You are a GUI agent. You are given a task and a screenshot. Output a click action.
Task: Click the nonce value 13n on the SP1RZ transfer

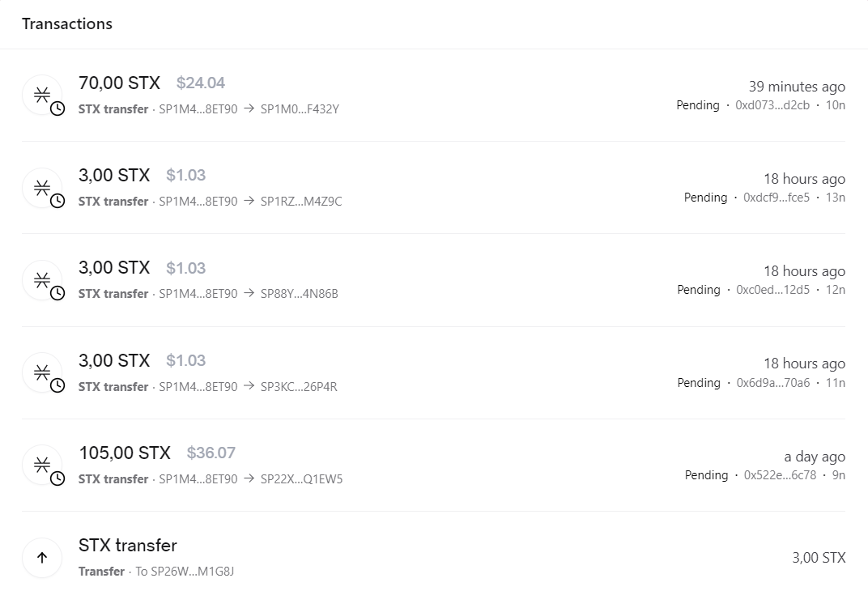836,198
